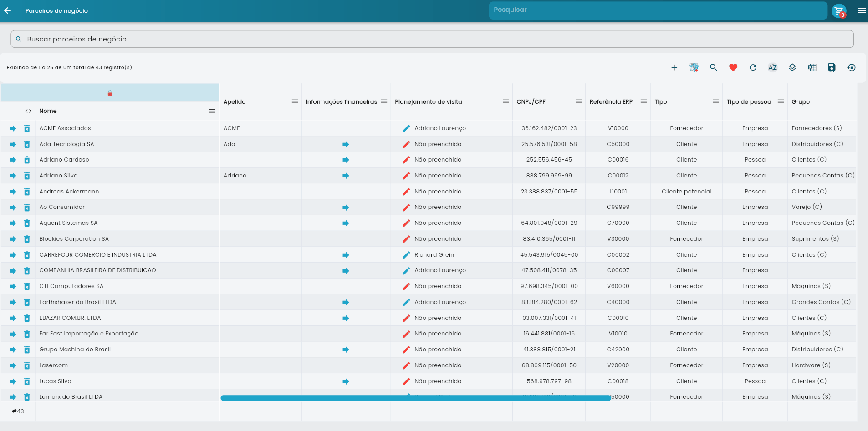Export the list with the Excel icon
Image resolution: width=868 pixels, height=431 pixels.
click(812, 67)
